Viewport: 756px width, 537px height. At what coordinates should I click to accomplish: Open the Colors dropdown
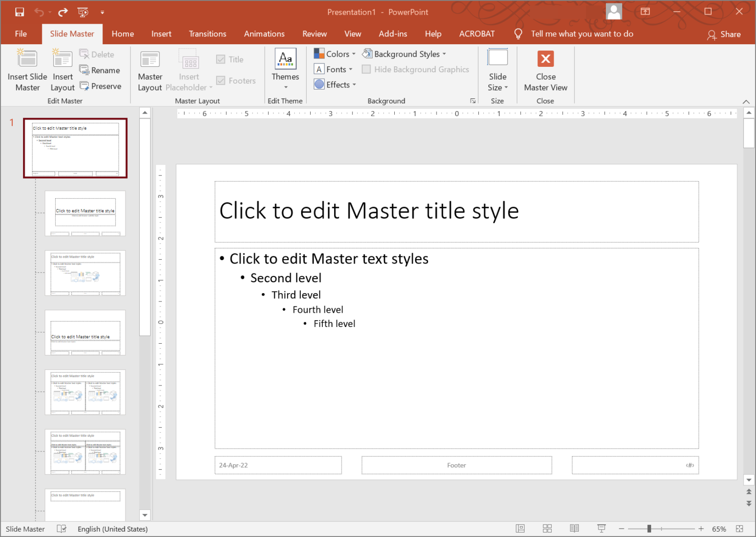click(334, 54)
